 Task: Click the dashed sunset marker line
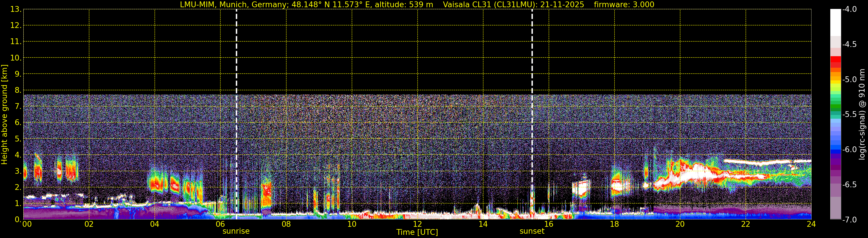(x=532, y=114)
